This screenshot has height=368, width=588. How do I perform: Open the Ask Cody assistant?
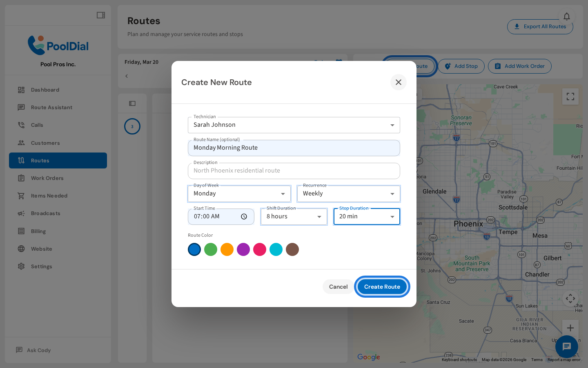[x=39, y=350]
